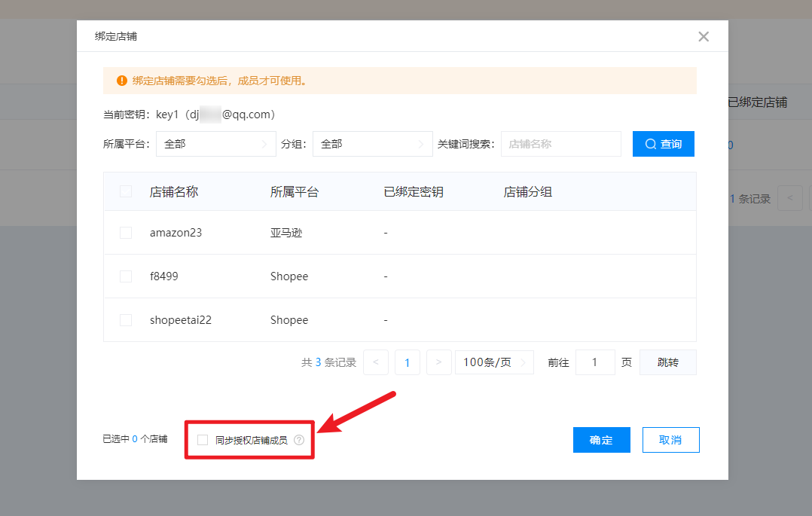Click the help question-mark icon beside 同步授权店铺成员
Viewport: 812px width, 516px height.
(299, 440)
